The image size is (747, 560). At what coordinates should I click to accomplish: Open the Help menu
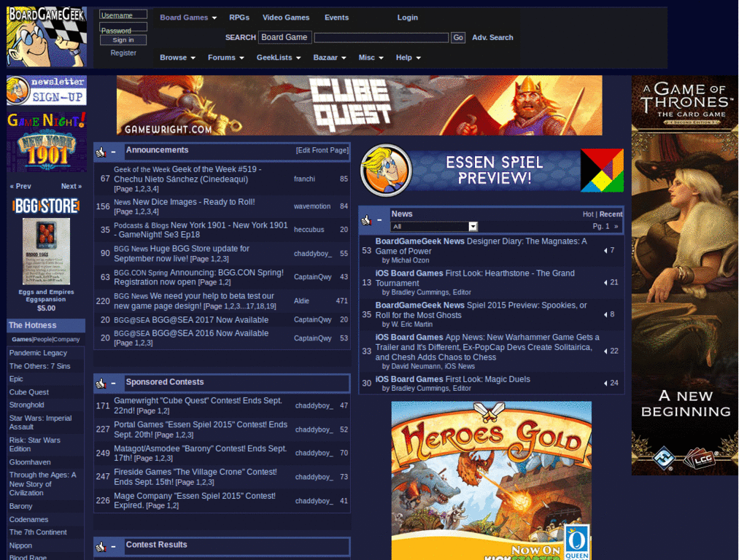click(409, 58)
